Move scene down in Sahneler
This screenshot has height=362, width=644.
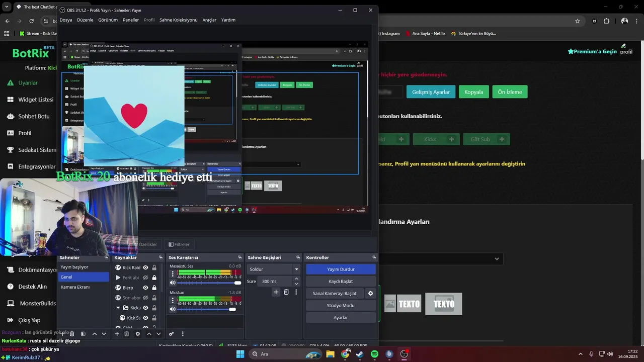coord(104,334)
